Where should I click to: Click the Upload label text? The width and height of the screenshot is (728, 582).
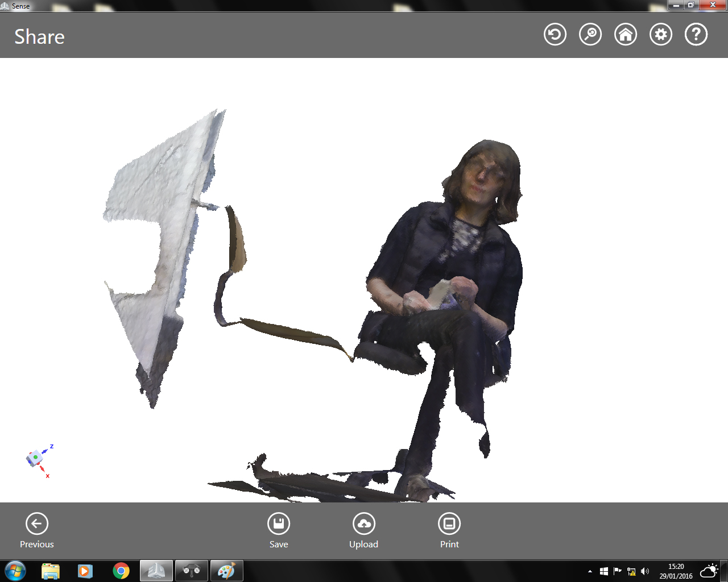[364, 544]
